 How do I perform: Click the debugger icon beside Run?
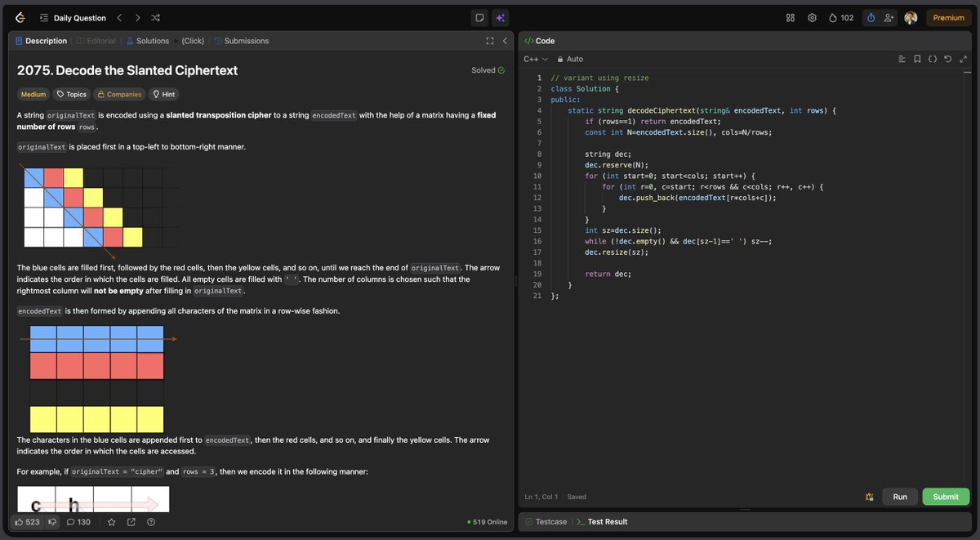click(x=869, y=497)
